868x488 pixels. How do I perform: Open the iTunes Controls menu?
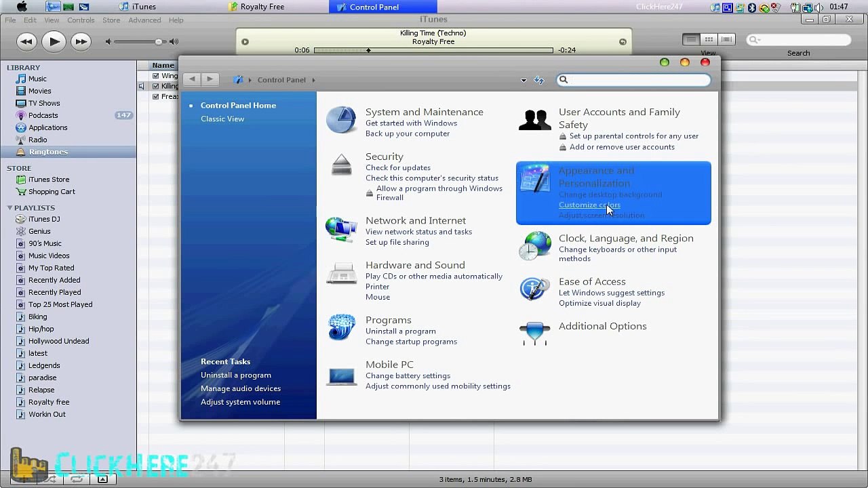pyautogui.click(x=81, y=20)
